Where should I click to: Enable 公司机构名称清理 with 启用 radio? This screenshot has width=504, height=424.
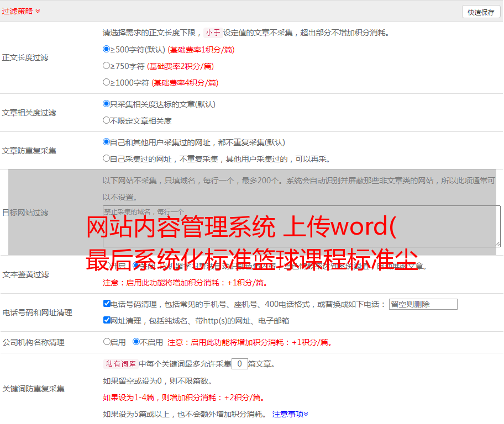[x=107, y=342]
